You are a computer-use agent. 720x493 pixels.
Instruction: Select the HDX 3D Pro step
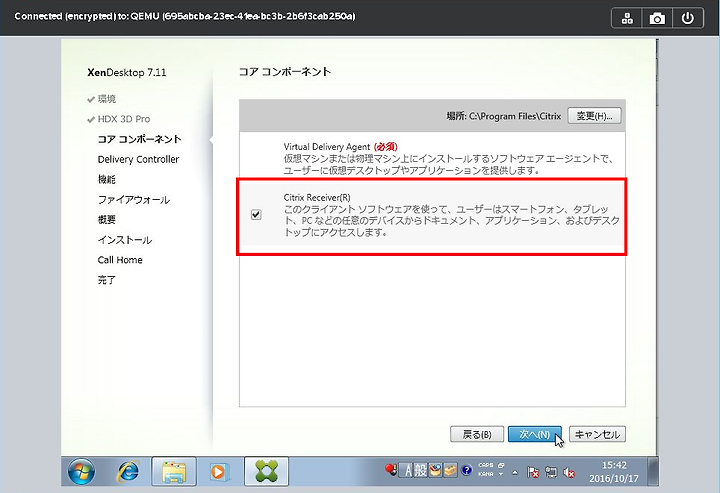124,119
